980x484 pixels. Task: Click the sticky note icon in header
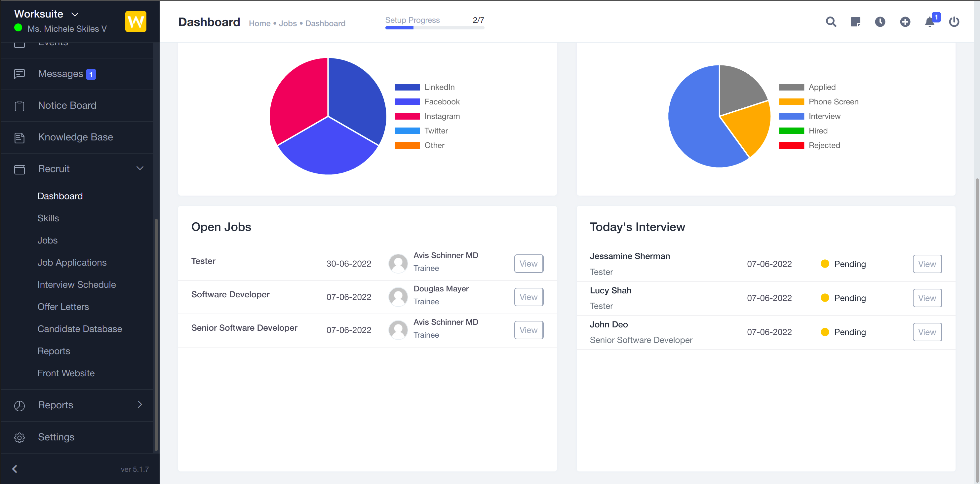pos(855,22)
